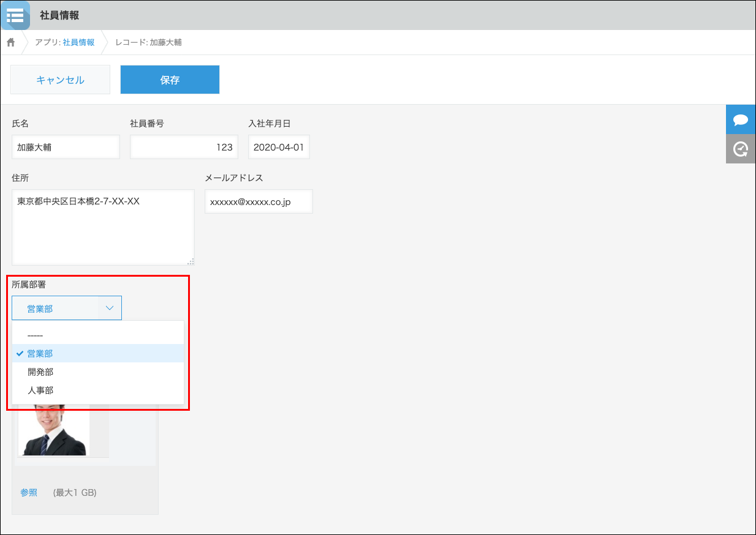Click the レコード: 加藤大輔 breadcrumb text
The height and width of the screenshot is (535, 756).
(x=148, y=42)
